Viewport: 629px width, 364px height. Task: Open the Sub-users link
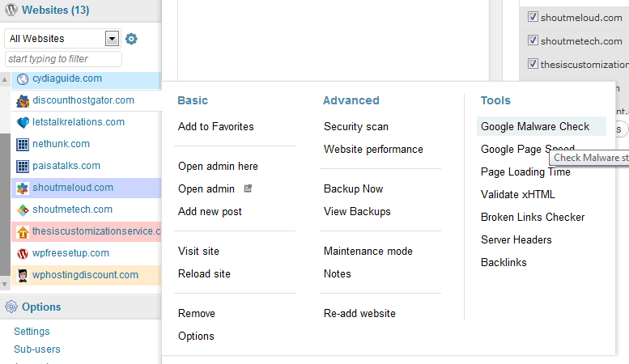(37, 349)
